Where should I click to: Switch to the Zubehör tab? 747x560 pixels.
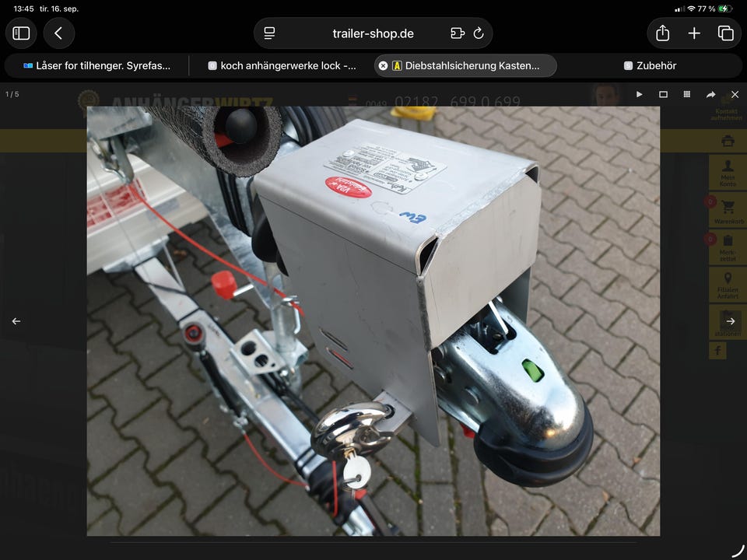coord(650,65)
